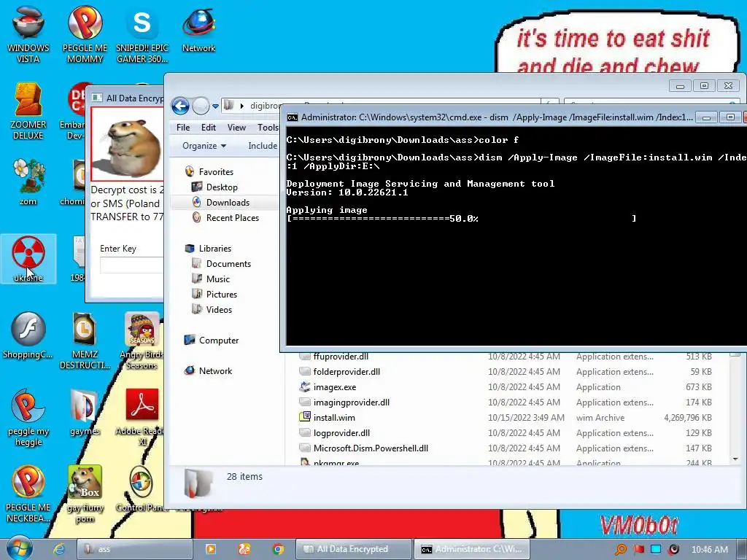Click the breadcrumb arrow before digibrony
The width and height of the screenshot is (747, 560).
click(242, 106)
